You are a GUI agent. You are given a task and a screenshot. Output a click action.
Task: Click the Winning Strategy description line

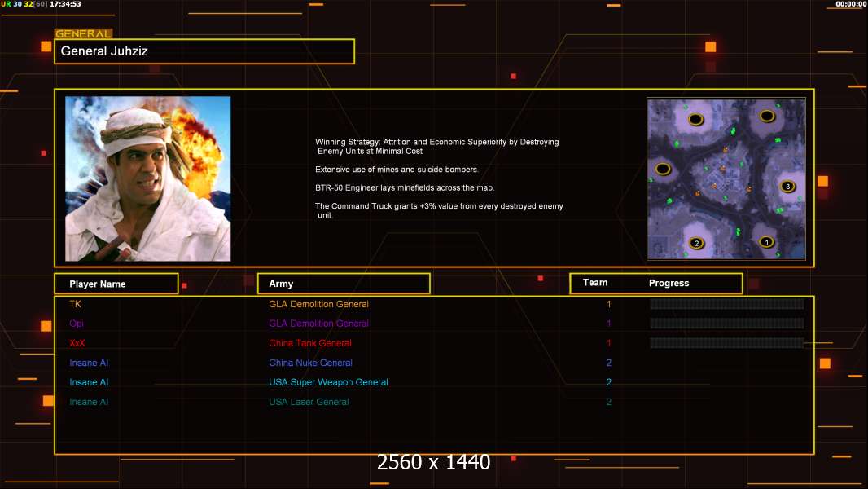436,146
